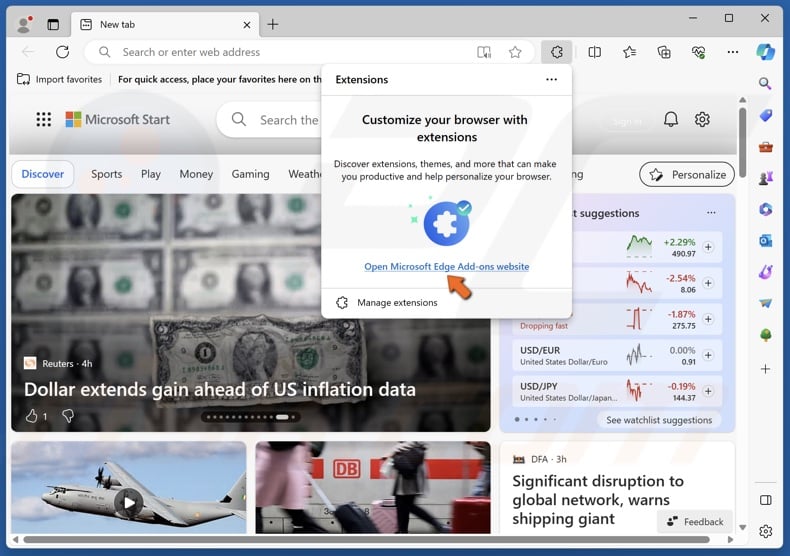The height and width of the screenshot is (556, 790).
Task: Play the airplane video thumbnail
Action: coord(129,503)
